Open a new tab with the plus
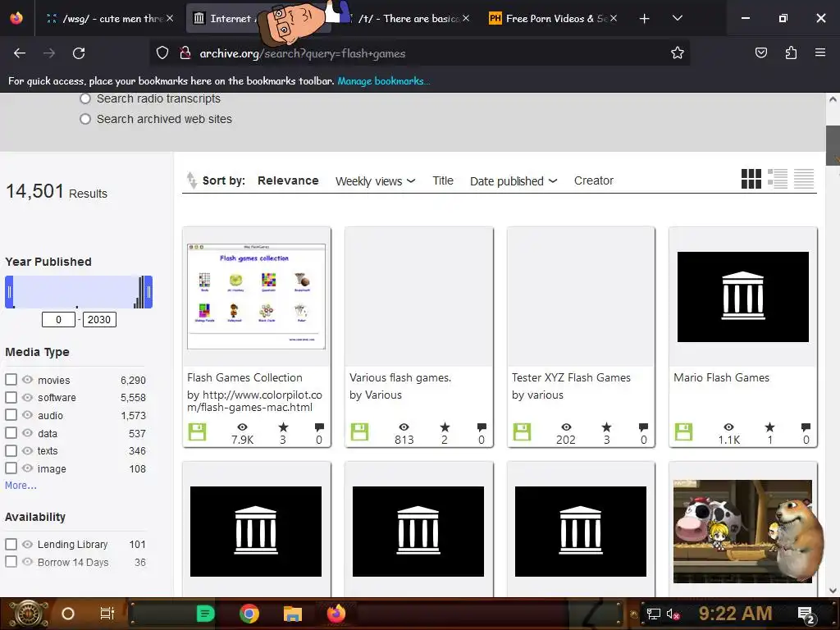 pyautogui.click(x=645, y=19)
